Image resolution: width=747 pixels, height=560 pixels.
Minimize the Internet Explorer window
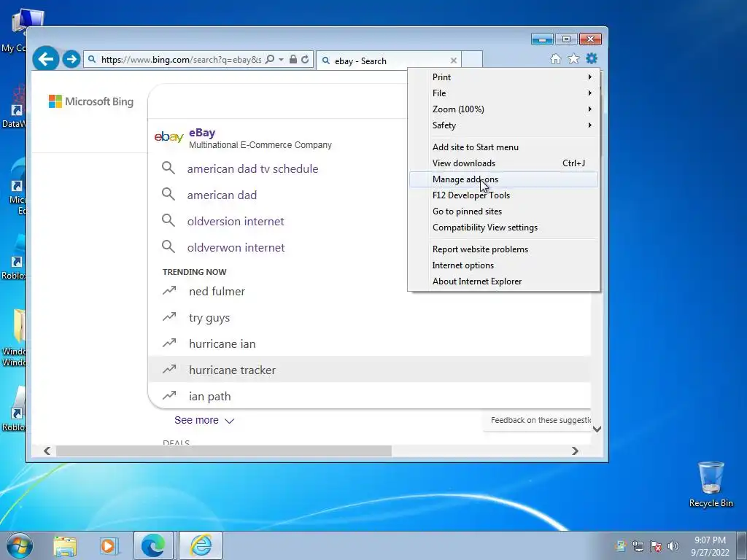[x=542, y=39]
